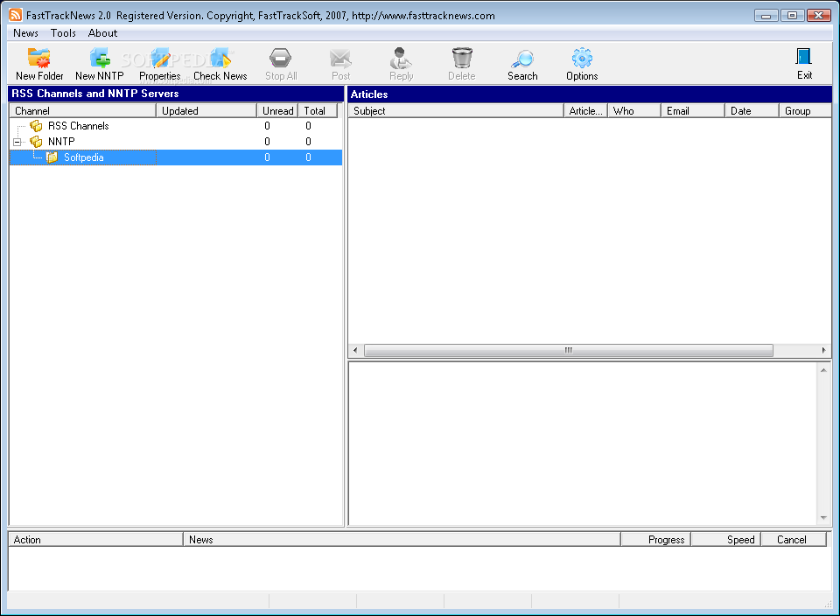Sort by the Unread column header

click(277, 111)
